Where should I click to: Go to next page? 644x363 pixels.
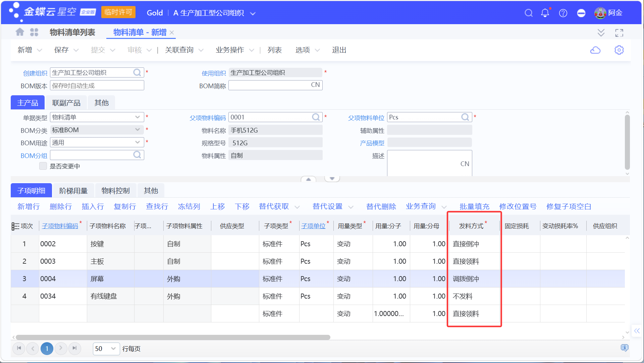click(61, 348)
